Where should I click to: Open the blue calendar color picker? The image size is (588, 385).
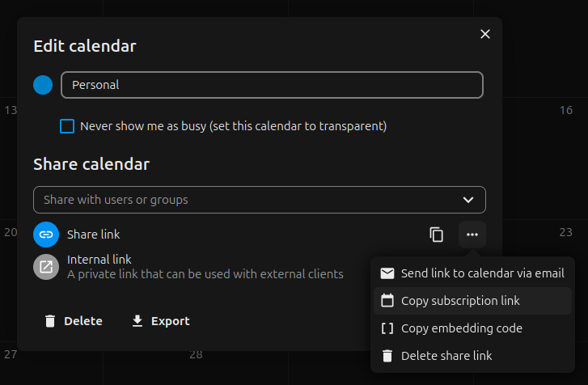point(43,85)
